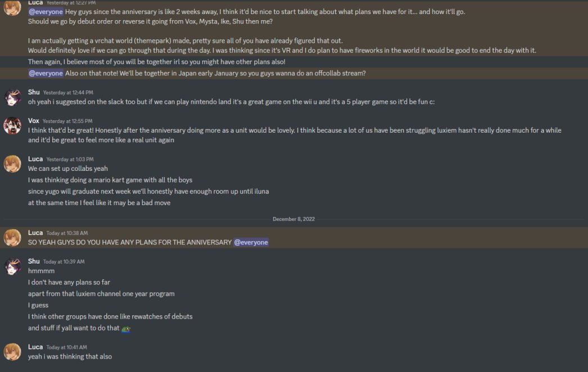Click Shu's avatar by the hmmmm message

(x=12, y=266)
